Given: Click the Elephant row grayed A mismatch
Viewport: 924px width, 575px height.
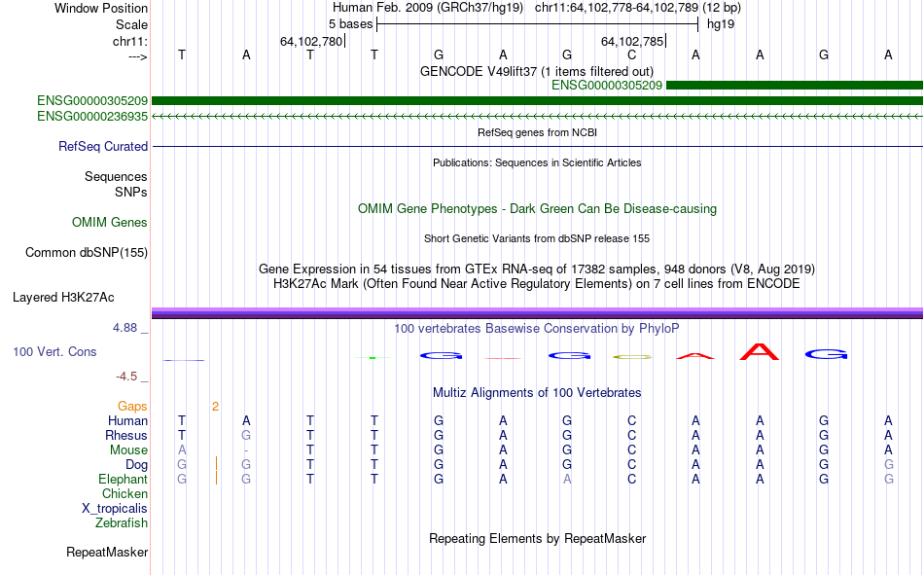Looking at the screenshot, I should pos(567,480).
